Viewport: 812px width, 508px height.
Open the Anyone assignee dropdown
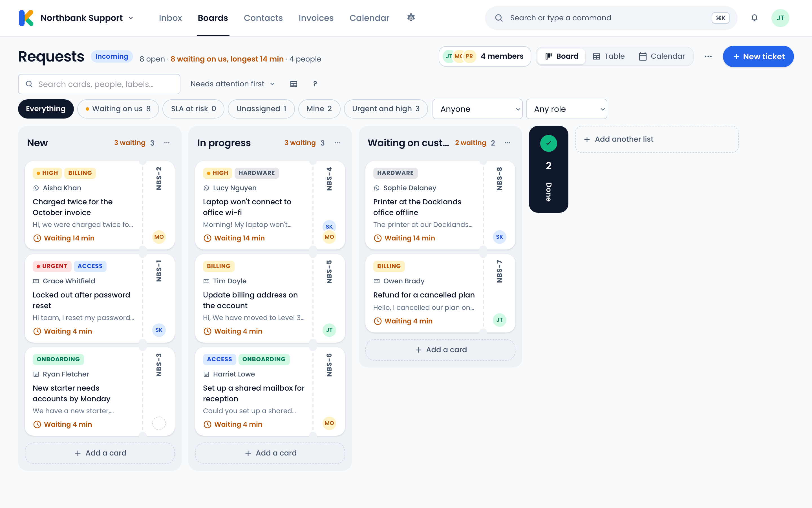(x=477, y=109)
